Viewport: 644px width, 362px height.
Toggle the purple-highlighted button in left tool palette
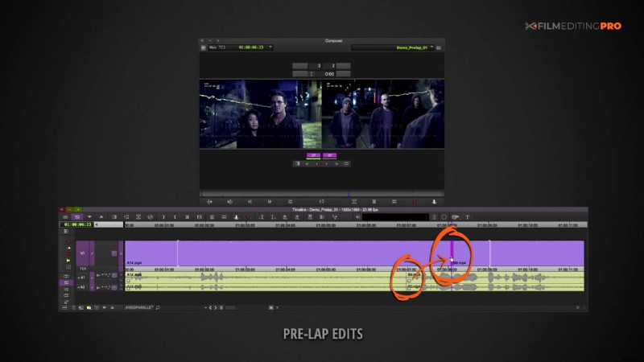tap(66, 283)
